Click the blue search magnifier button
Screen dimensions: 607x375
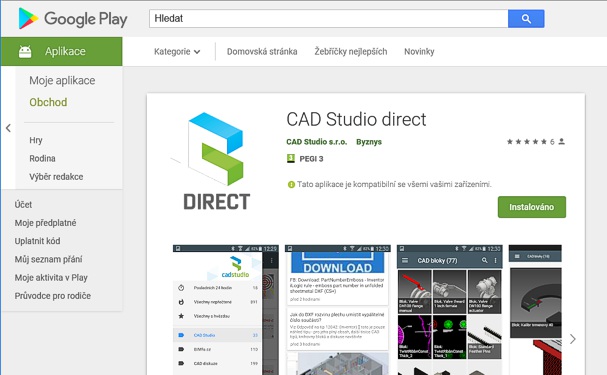click(x=526, y=19)
